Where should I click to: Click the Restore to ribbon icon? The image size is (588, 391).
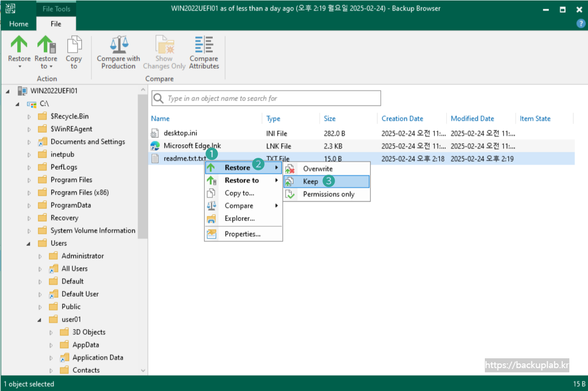(46, 44)
